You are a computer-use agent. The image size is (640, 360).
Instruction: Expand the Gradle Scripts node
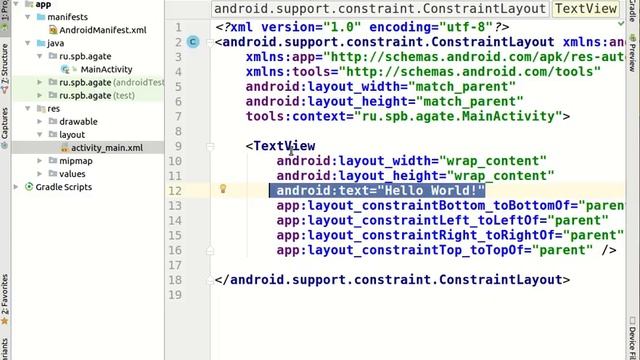click(x=16, y=187)
